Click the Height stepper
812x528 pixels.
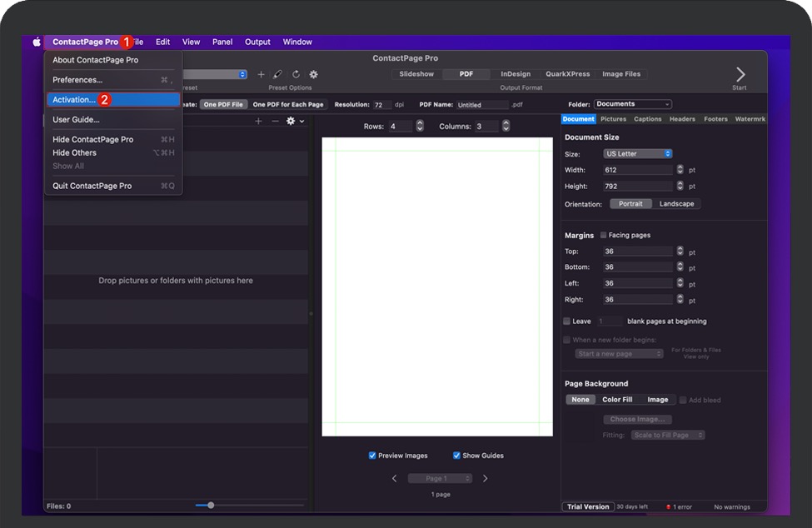point(680,186)
